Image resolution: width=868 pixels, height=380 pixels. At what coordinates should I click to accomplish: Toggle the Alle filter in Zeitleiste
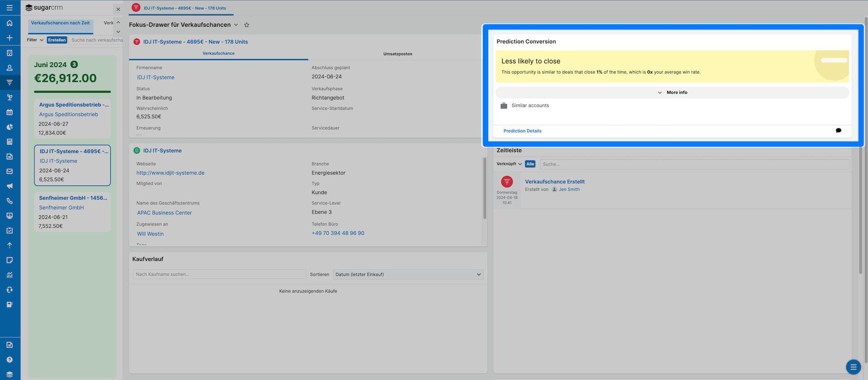530,164
